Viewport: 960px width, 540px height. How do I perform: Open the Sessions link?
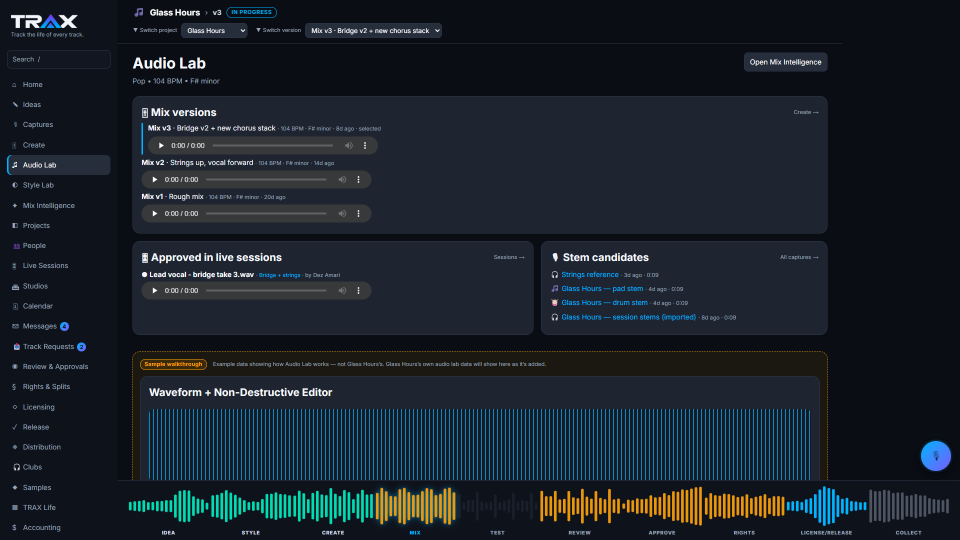[x=509, y=257]
